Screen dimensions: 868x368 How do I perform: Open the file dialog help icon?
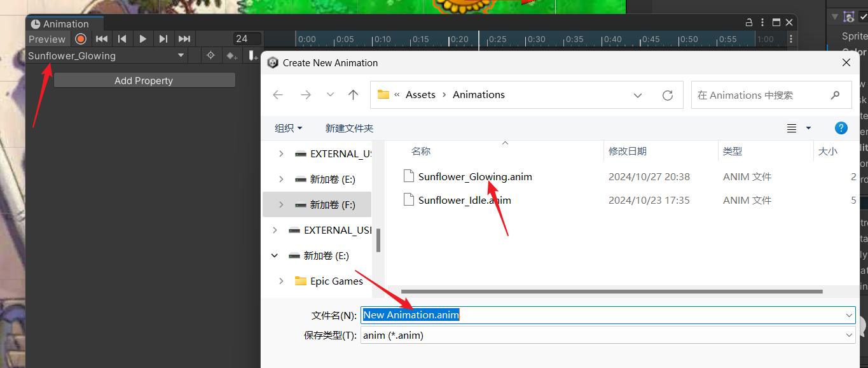(841, 128)
